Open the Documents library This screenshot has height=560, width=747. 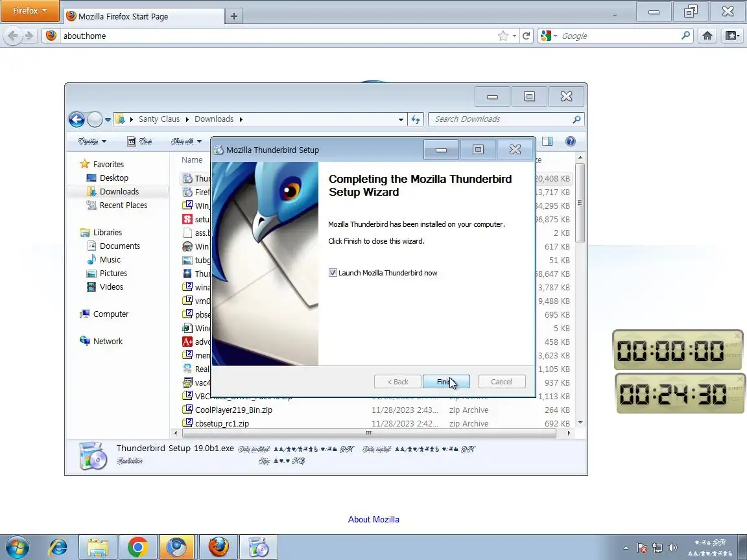point(119,246)
